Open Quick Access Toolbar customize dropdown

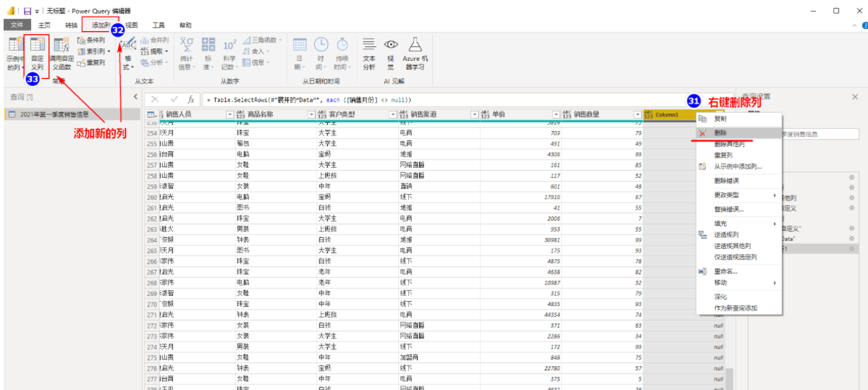[x=37, y=11]
